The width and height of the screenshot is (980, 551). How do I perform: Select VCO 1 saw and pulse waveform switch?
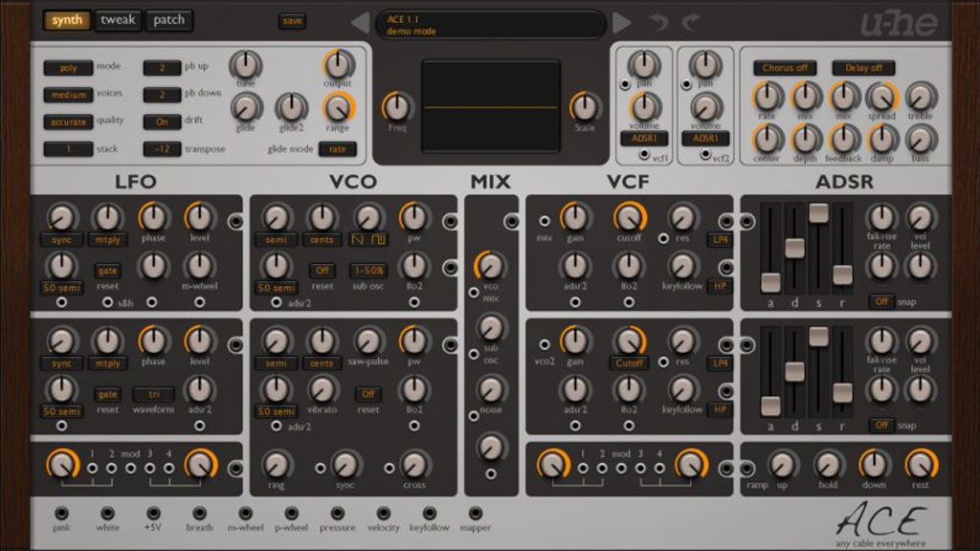[367, 240]
